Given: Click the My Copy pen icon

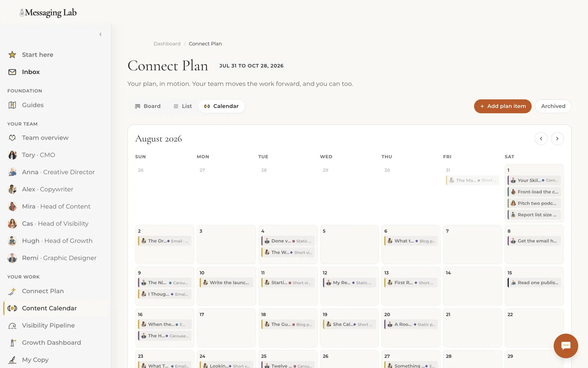Looking at the screenshot, I should (12, 360).
